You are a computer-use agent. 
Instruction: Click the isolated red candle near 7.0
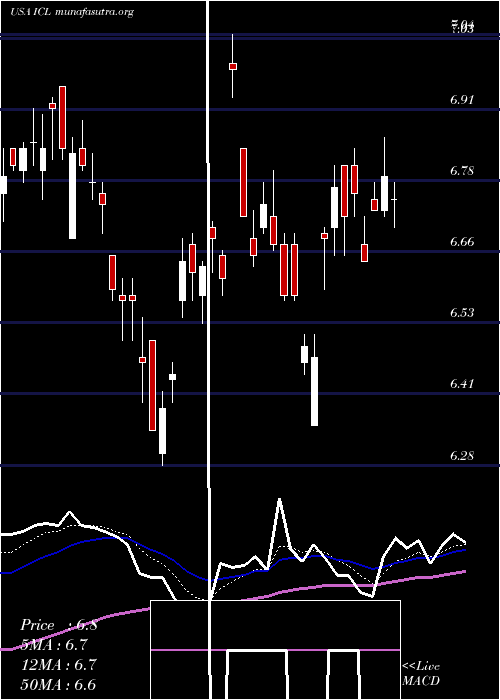233,66
